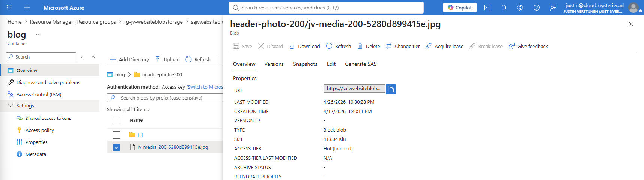
Task: Open the [..] parent directory link
Action: (140, 135)
